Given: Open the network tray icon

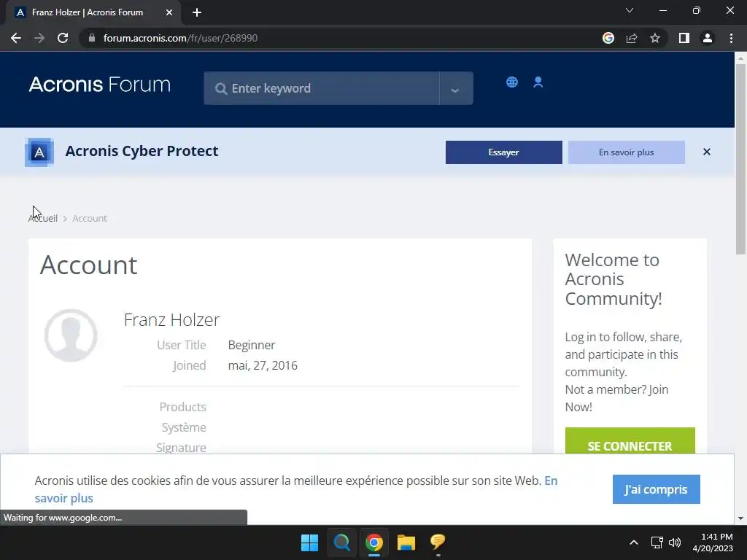Looking at the screenshot, I should point(657,542).
